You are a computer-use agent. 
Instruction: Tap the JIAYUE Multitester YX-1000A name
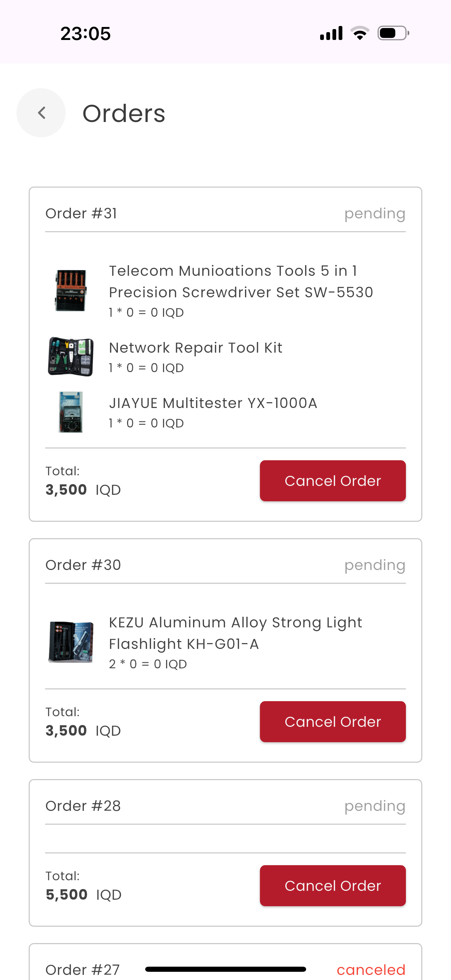pos(213,403)
